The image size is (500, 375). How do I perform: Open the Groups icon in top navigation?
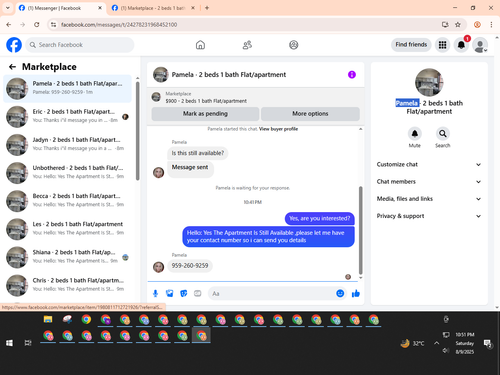pyautogui.click(x=294, y=45)
